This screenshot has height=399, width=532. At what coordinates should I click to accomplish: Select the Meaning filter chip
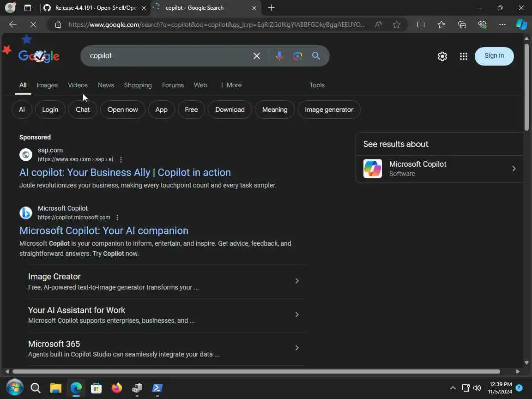[275, 109]
